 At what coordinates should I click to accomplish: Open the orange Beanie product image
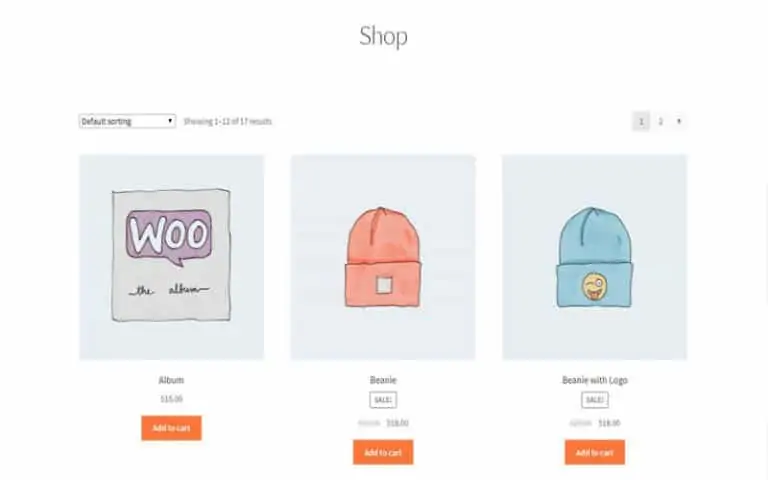(x=383, y=257)
